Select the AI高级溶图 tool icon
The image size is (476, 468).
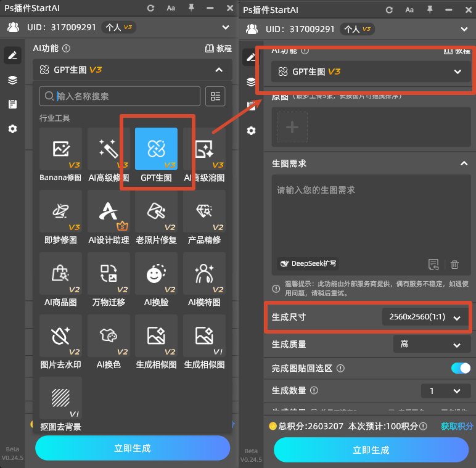point(204,149)
